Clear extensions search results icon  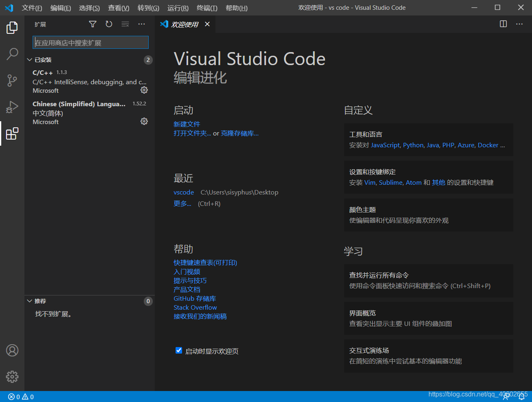[125, 24]
